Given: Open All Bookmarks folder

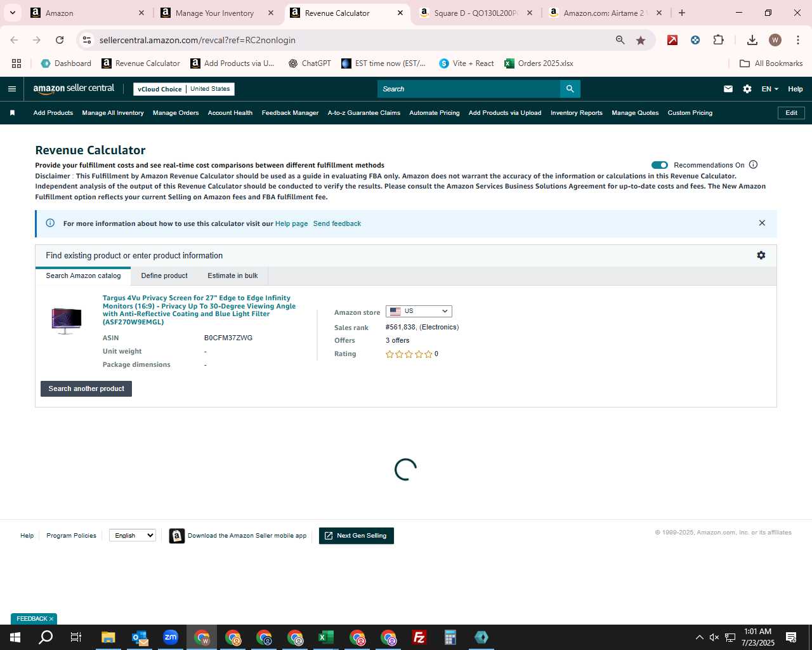Looking at the screenshot, I should (x=771, y=63).
